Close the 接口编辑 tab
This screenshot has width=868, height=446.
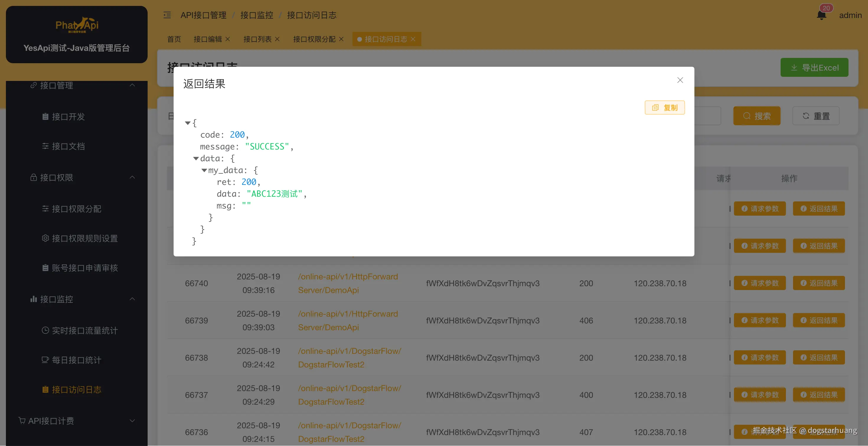pos(228,39)
